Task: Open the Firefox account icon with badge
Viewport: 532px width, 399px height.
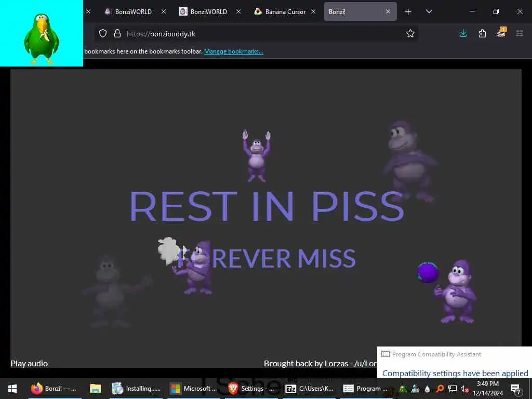Action: 501,33
